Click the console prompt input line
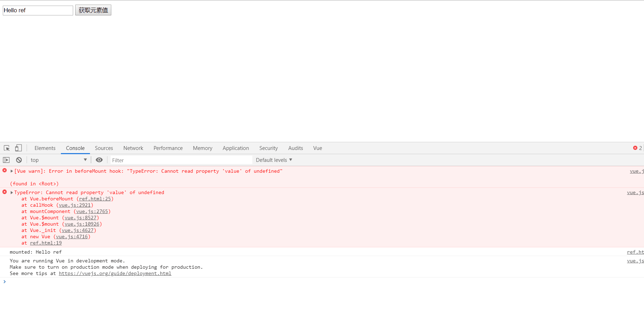The image size is (644, 316). pos(322,282)
